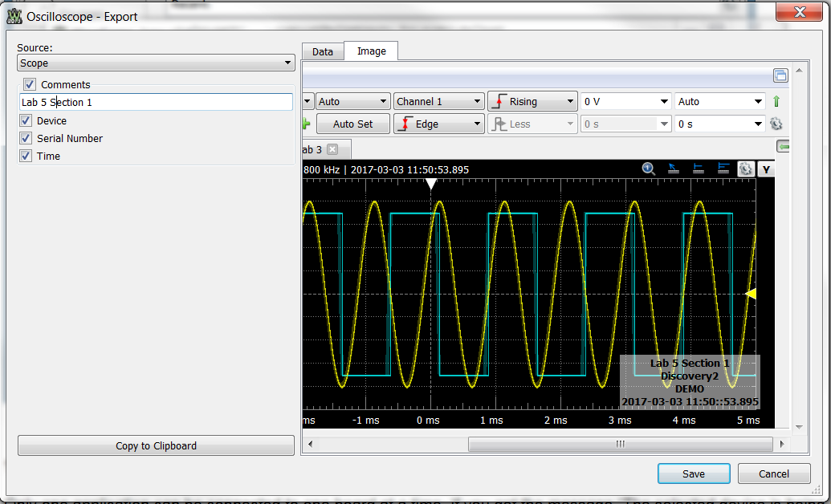Expand the Rising edge condition dropdown

tap(532, 101)
